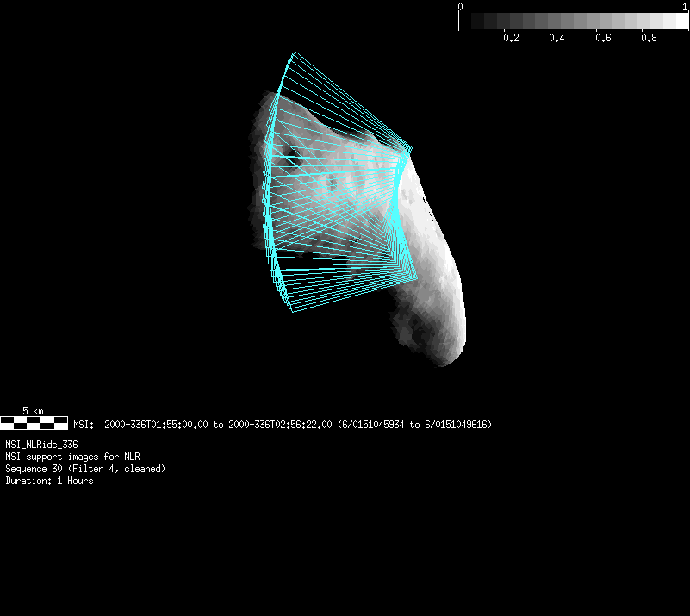The height and width of the screenshot is (616, 690).
Task: Click start time 2000-336T01:55:00.00
Action: point(156,425)
